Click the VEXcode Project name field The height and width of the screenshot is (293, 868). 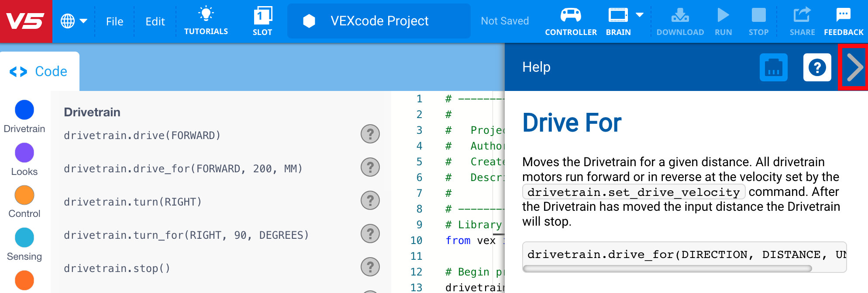pyautogui.click(x=379, y=21)
